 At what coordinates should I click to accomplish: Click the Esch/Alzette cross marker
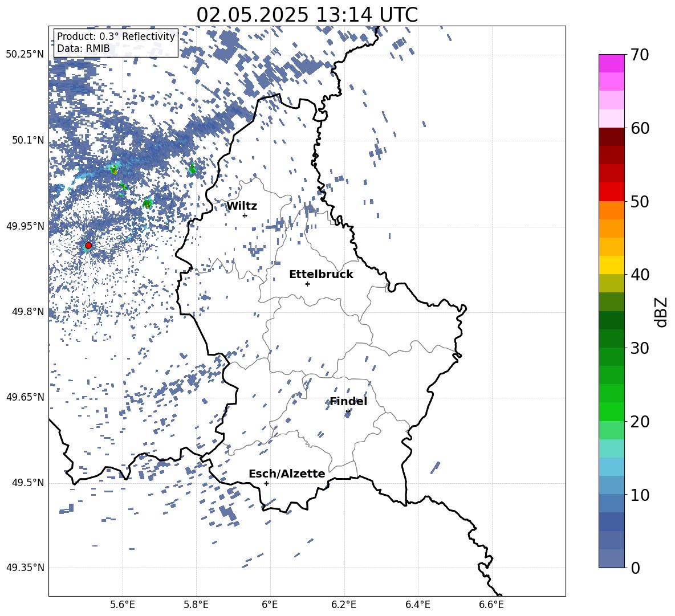(x=266, y=483)
